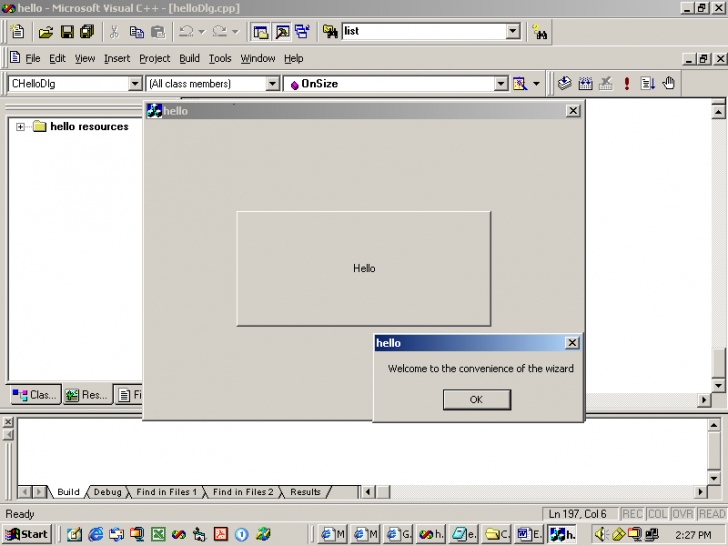Select the Find in Files 2 tab
This screenshot has width=728, height=546.
click(x=243, y=492)
